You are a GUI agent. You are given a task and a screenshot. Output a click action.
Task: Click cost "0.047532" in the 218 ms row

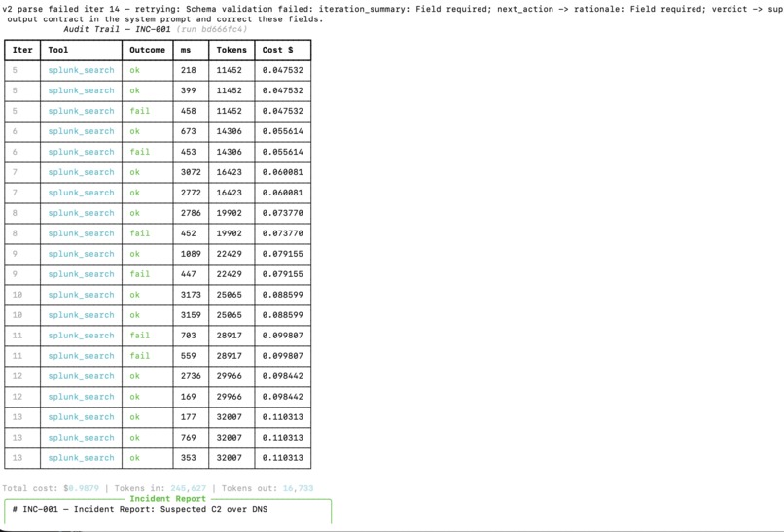click(282, 70)
